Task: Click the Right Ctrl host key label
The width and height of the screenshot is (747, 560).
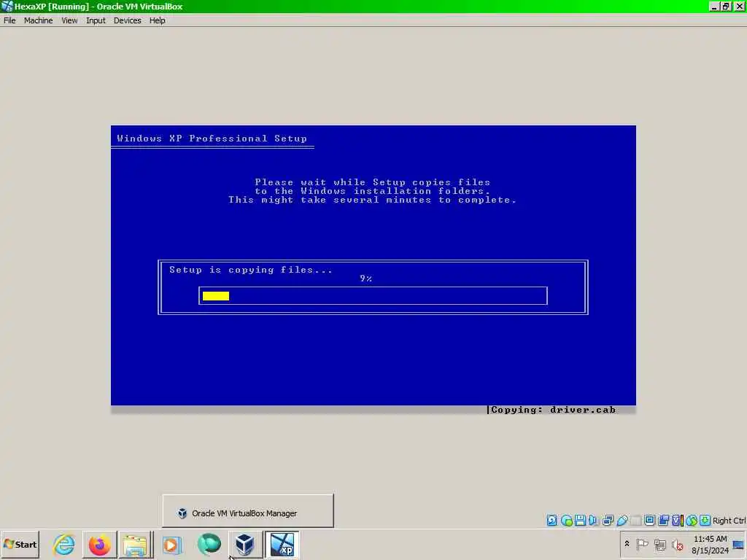Action: point(729,521)
